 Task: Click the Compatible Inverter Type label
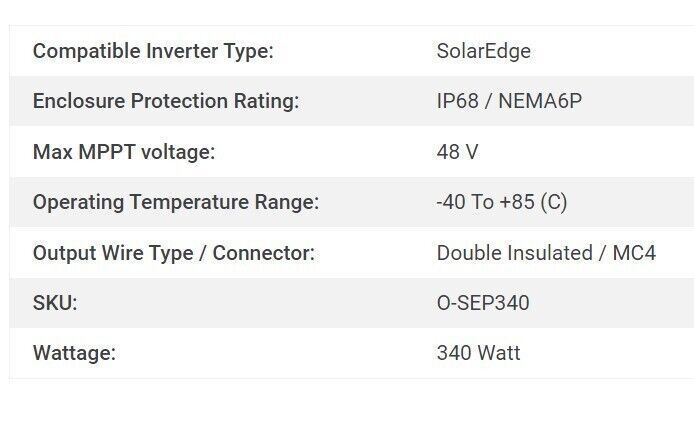(x=152, y=51)
